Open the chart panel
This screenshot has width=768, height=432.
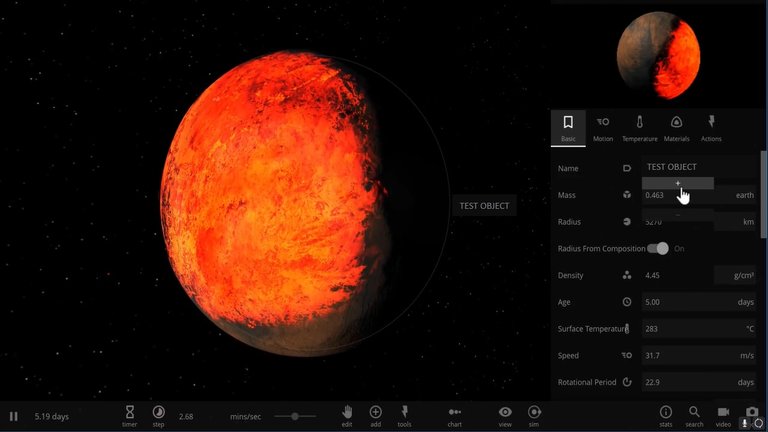click(x=455, y=416)
